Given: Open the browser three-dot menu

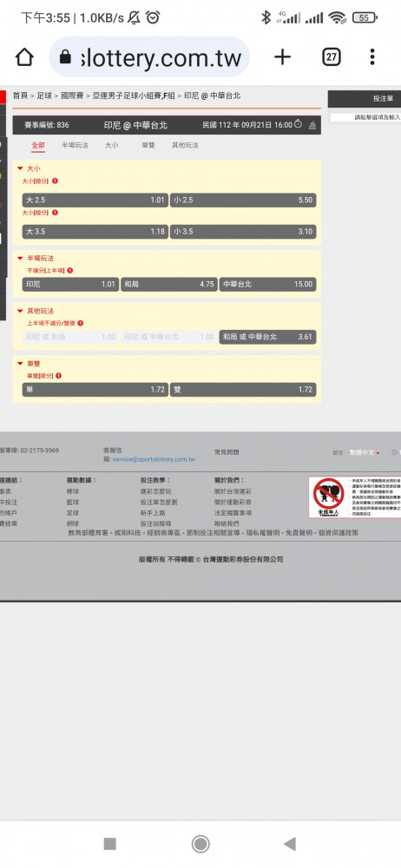Looking at the screenshot, I should (x=372, y=57).
